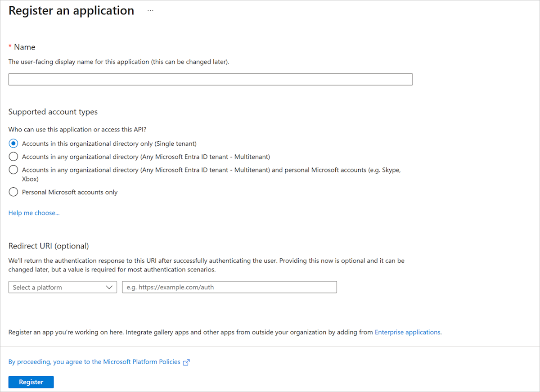Click the Who can use this application question text
This screenshot has height=392, width=540.
point(77,129)
